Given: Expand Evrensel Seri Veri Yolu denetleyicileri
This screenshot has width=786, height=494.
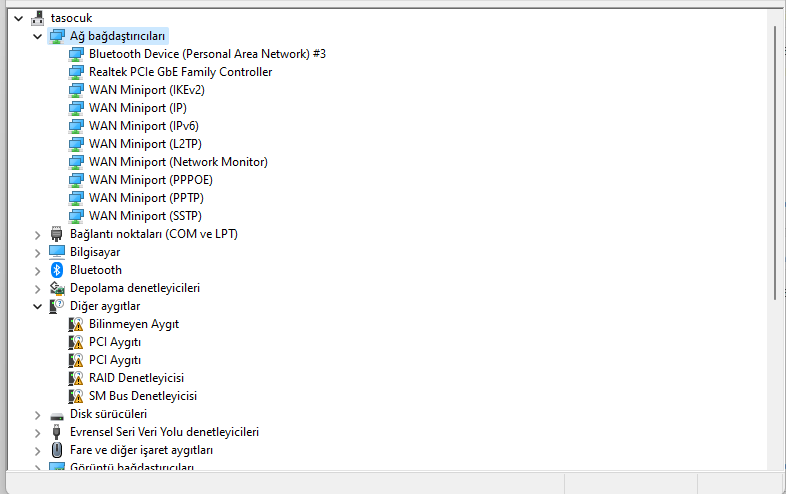Looking at the screenshot, I should (x=38, y=432).
